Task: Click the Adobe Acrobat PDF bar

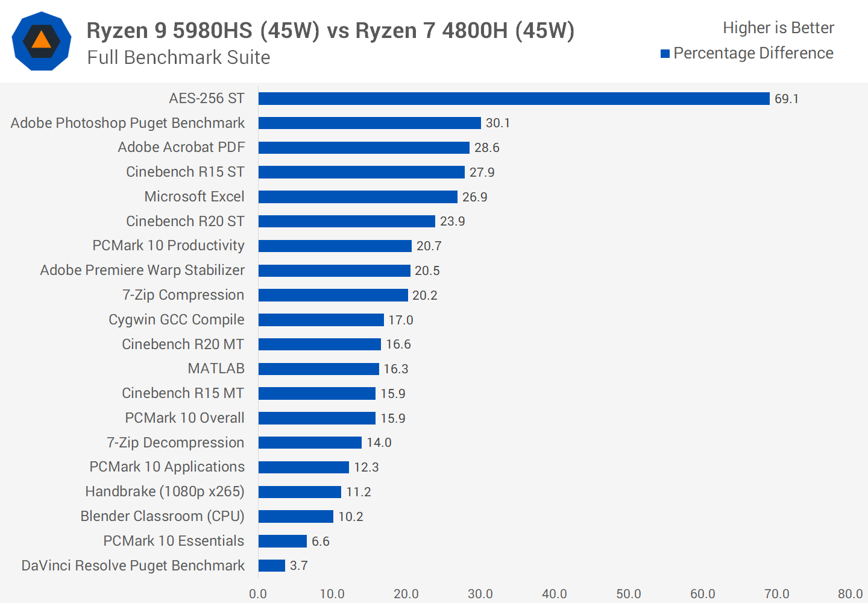Action: click(x=364, y=148)
